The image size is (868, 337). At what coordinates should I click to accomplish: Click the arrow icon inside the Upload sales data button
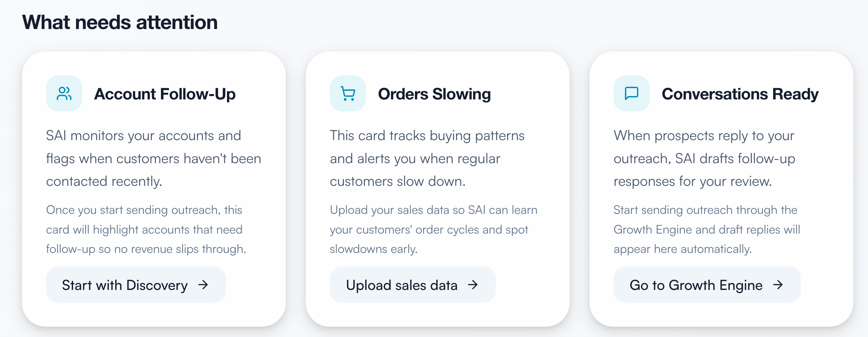(x=473, y=285)
